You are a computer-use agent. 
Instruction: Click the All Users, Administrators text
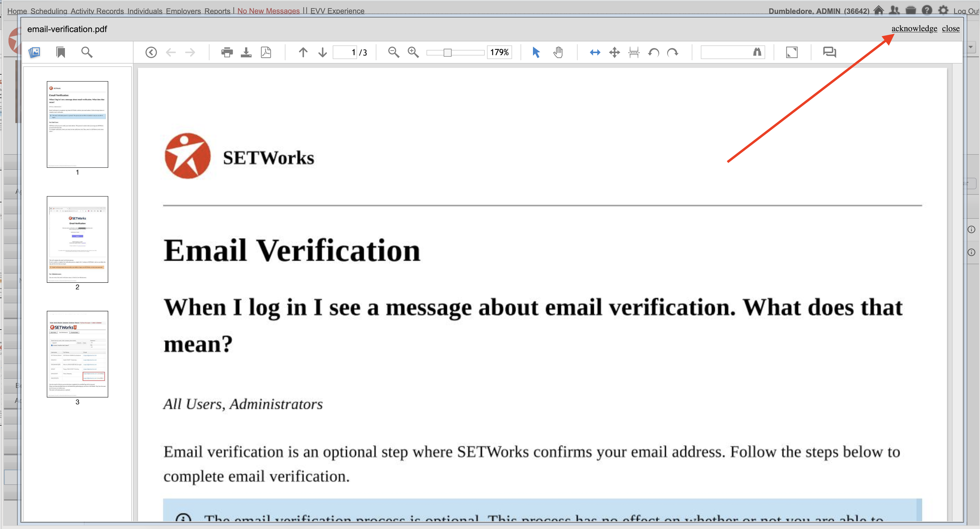pyautogui.click(x=243, y=404)
